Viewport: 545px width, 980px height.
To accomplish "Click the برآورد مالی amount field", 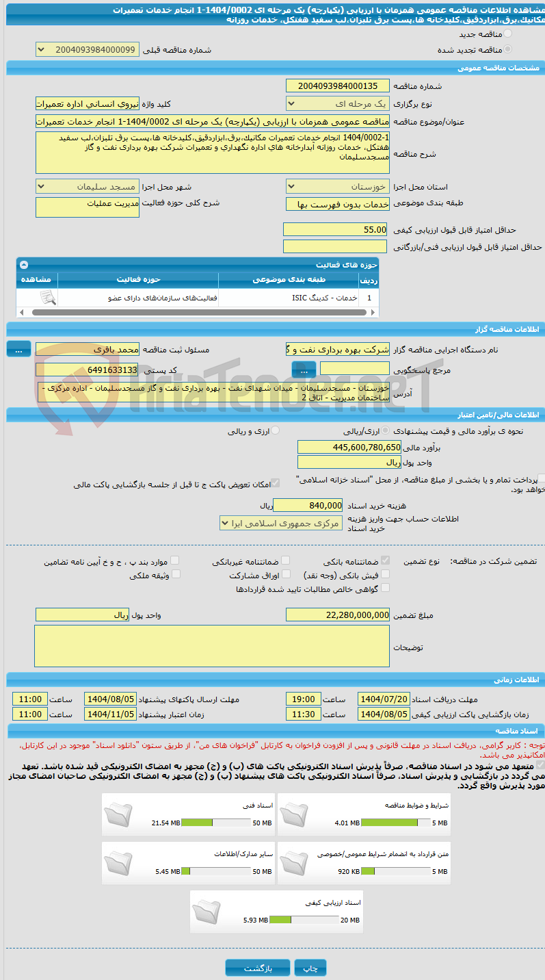I will [x=349, y=447].
